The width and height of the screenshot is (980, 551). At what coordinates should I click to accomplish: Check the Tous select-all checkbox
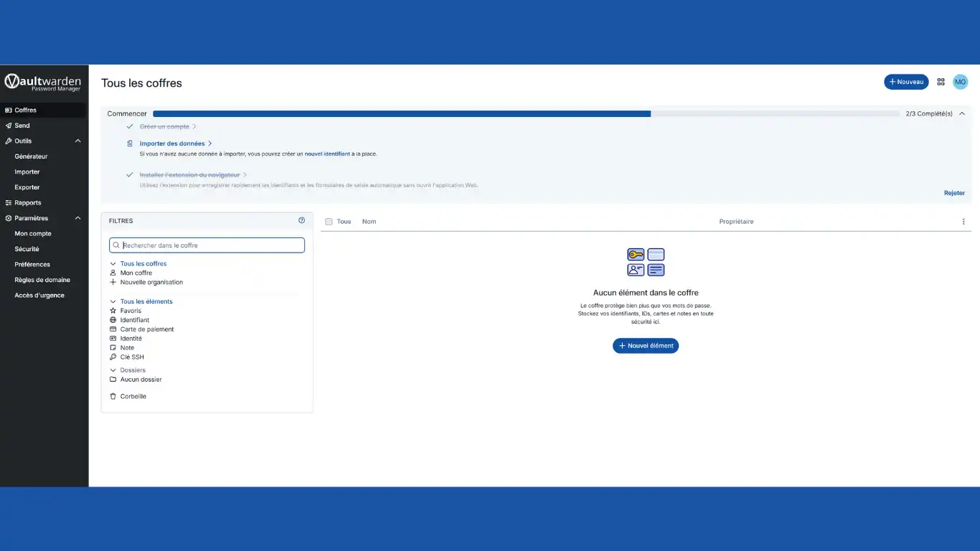[329, 222]
